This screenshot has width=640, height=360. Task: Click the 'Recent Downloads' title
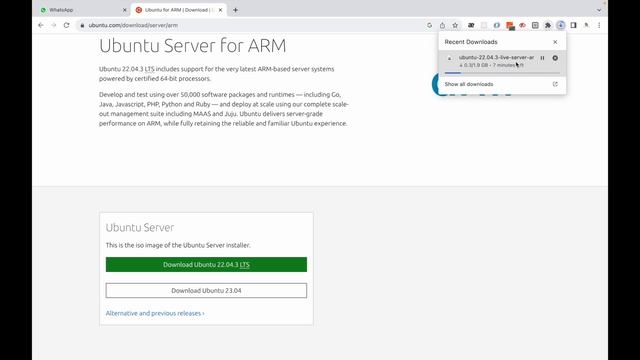tap(471, 42)
